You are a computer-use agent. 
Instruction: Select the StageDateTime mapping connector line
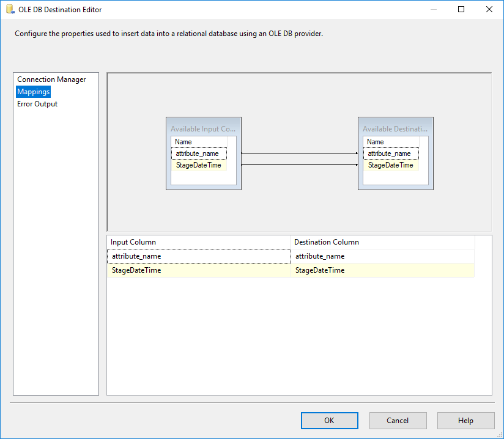click(300, 165)
